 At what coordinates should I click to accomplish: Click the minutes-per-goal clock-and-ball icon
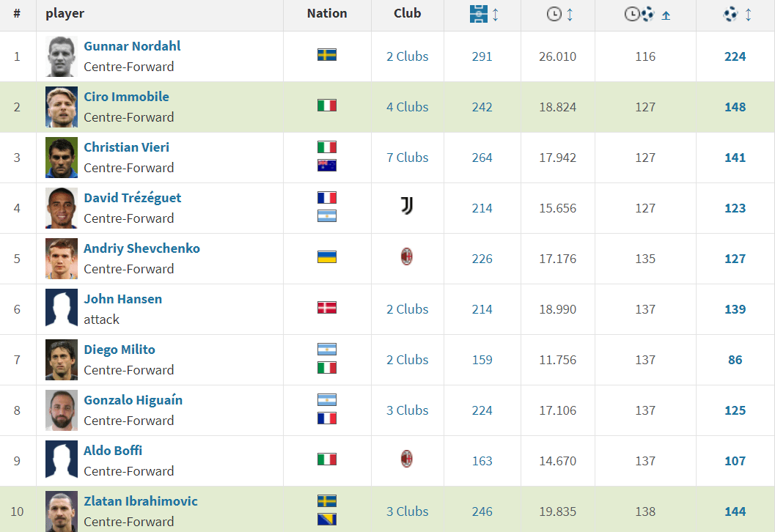[x=639, y=12]
